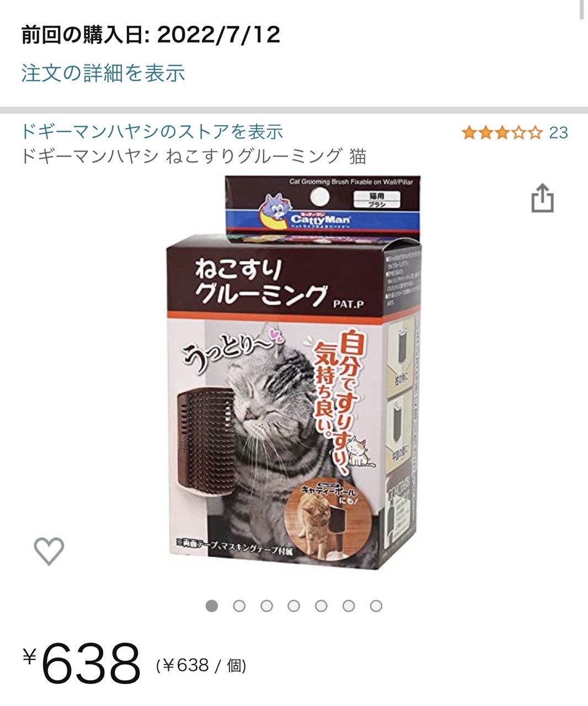Viewport: 588px width, 706px height.
Task: Open the star rating reviews
Action: pyautogui.click(x=503, y=133)
